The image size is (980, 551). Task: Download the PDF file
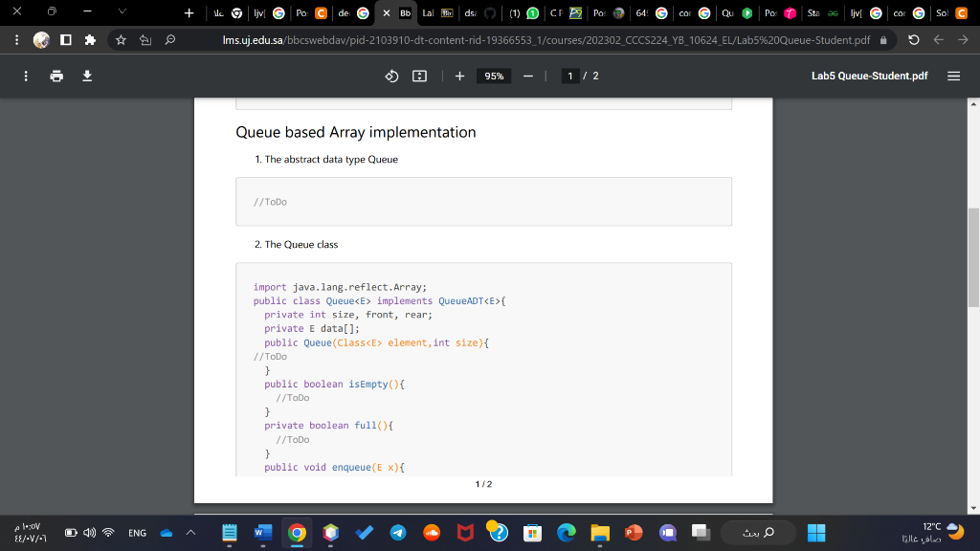tap(87, 76)
